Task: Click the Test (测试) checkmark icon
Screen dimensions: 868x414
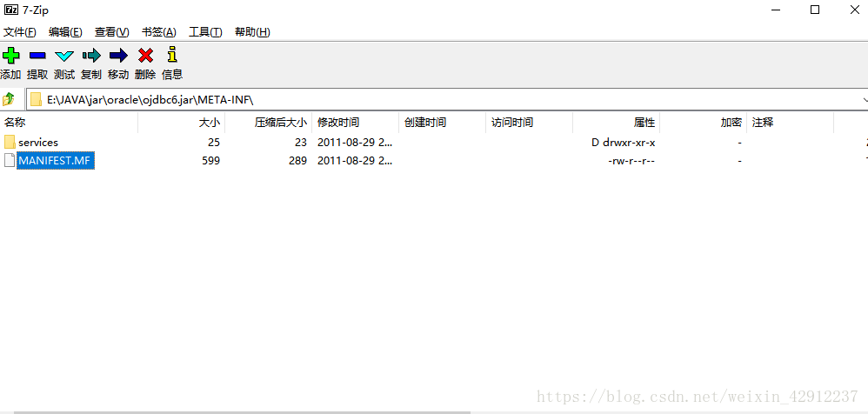Action: point(64,56)
